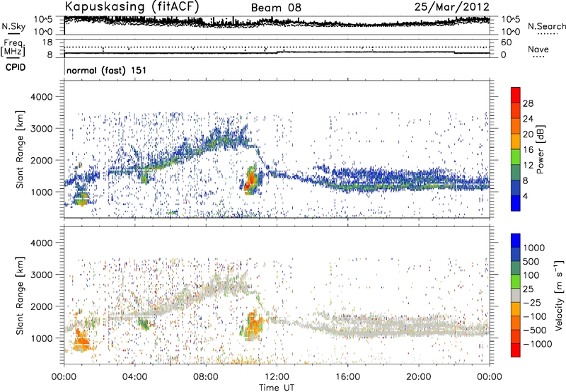Click the velocity colorbar value '500'
The image size is (566, 392).
(x=531, y=261)
